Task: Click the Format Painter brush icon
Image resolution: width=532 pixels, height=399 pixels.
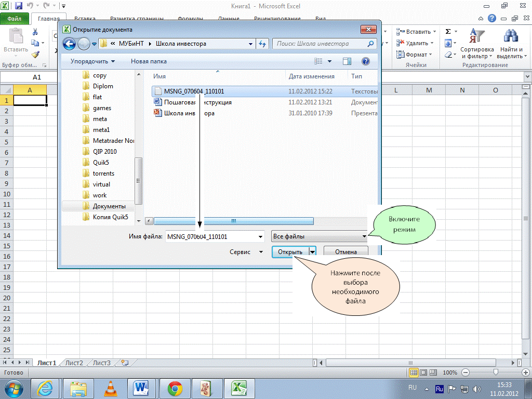Action: (35, 54)
